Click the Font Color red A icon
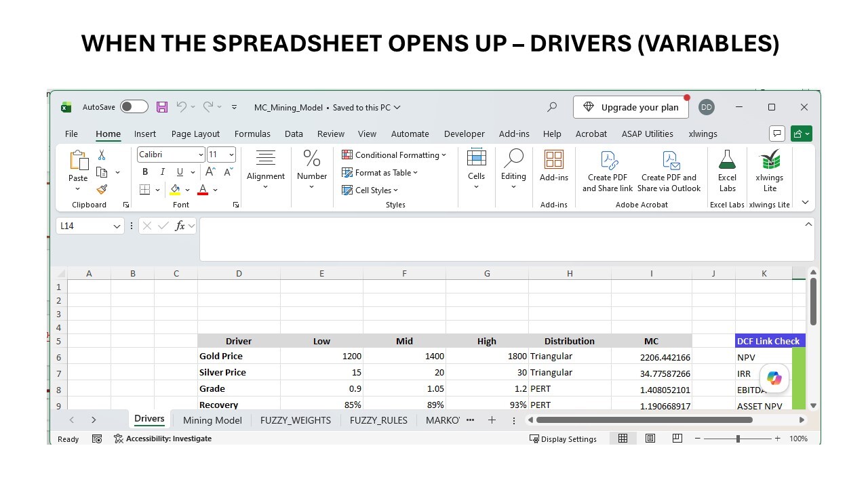This screenshot has width=868, height=488. [x=202, y=190]
